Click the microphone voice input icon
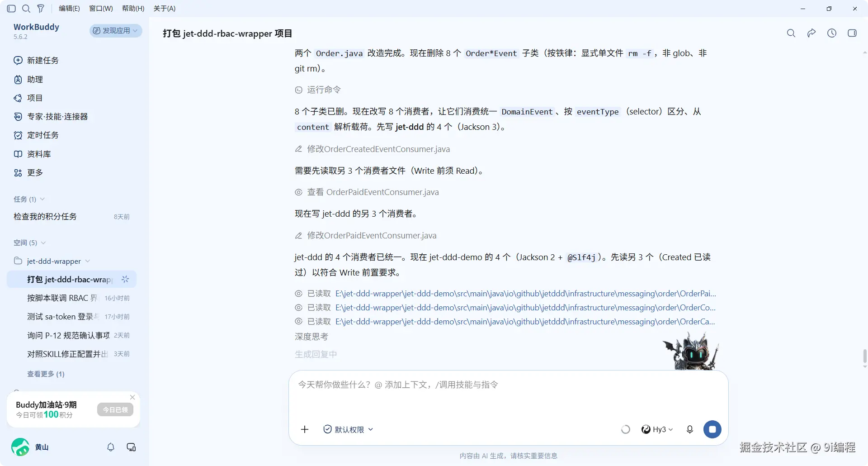868x466 pixels. coord(690,429)
